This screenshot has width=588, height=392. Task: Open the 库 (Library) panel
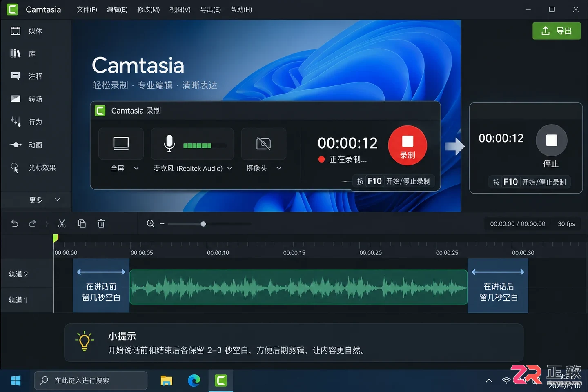click(x=23, y=53)
